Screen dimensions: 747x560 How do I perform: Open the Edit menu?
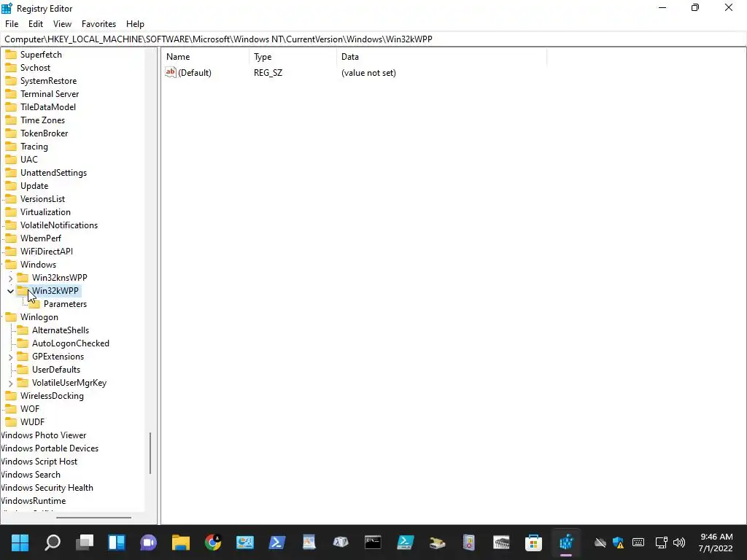click(x=36, y=24)
